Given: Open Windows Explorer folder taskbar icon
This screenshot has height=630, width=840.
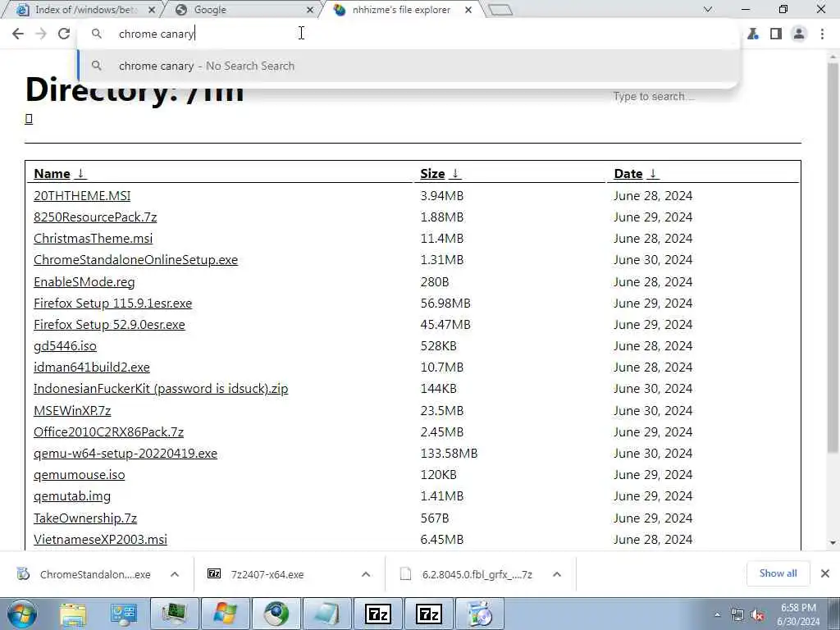Looking at the screenshot, I should 73,614.
